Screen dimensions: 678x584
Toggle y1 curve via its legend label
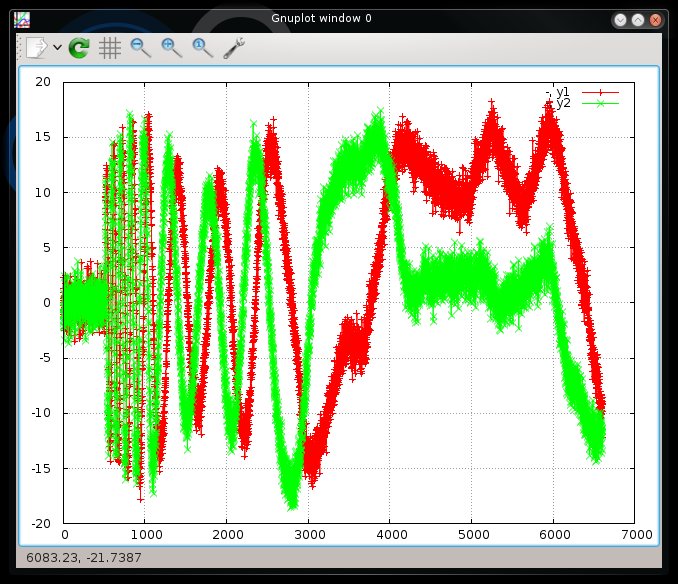(x=562, y=92)
